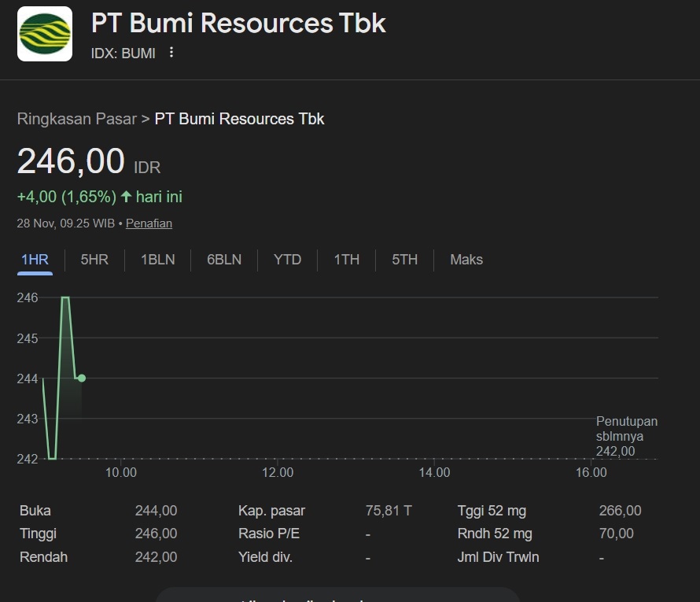Switch to the 1TH time range tab
Image resolution: width=700 pixels, height=602 pixels.
point(346,260)
